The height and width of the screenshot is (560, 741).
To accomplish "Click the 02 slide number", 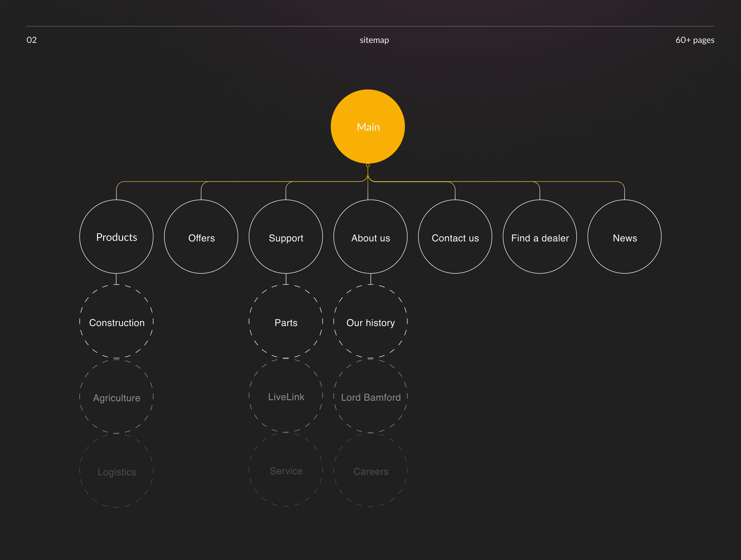I will click(31, 40).
